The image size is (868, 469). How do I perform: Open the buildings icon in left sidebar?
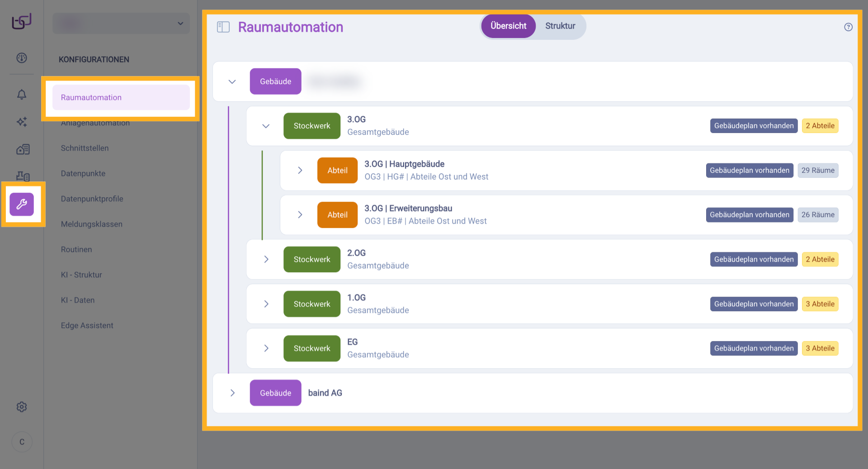23,149
